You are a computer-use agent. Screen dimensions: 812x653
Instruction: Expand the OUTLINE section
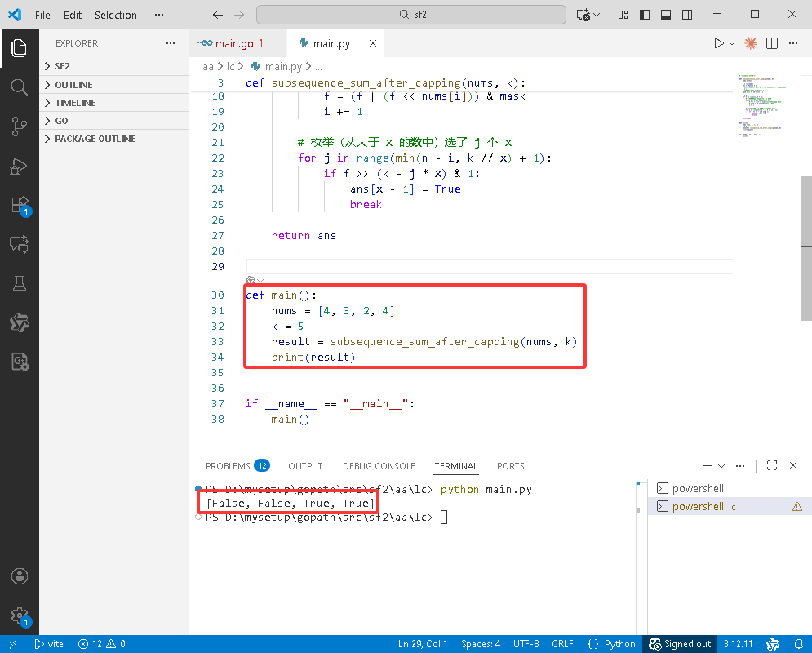click(x=114, y=84)
